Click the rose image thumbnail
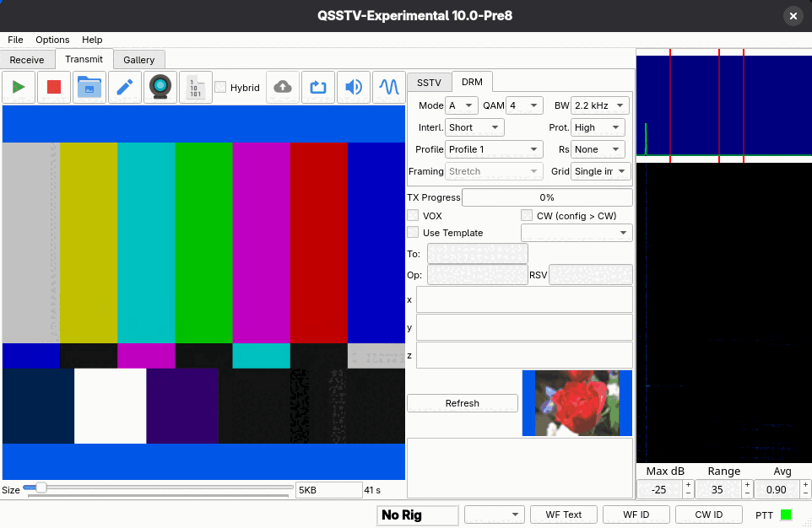 (577, 402)
